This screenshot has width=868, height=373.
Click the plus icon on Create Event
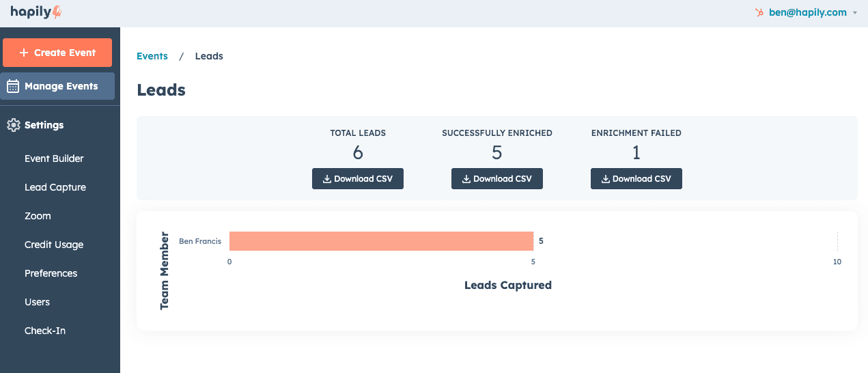click(24, 53)
